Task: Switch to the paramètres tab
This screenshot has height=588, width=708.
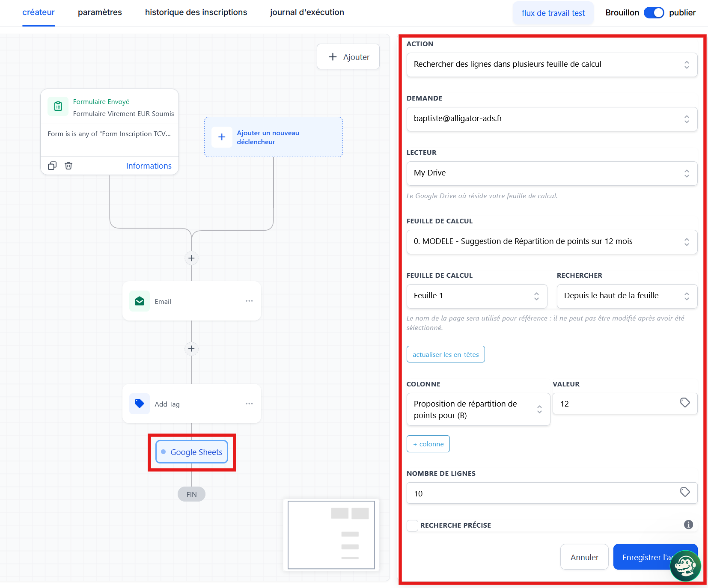Action: pyautogui.click(x=100, y=12)
